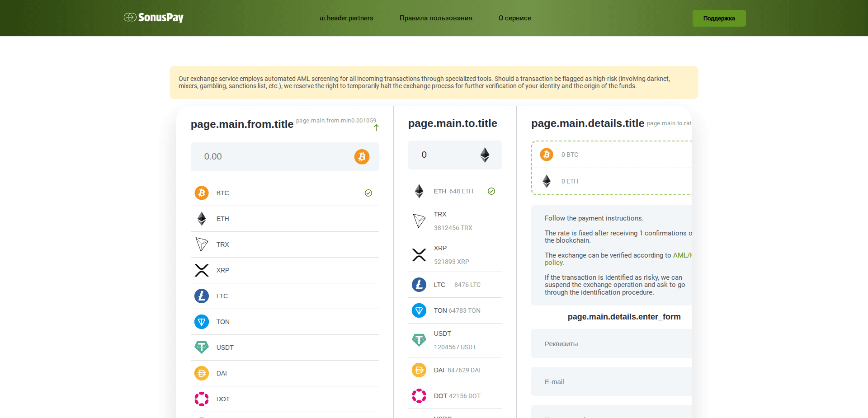This screenshot has height=418, width=868.
Task: Open the SonusPay logo on the header
Action: [x=153, y=18]
